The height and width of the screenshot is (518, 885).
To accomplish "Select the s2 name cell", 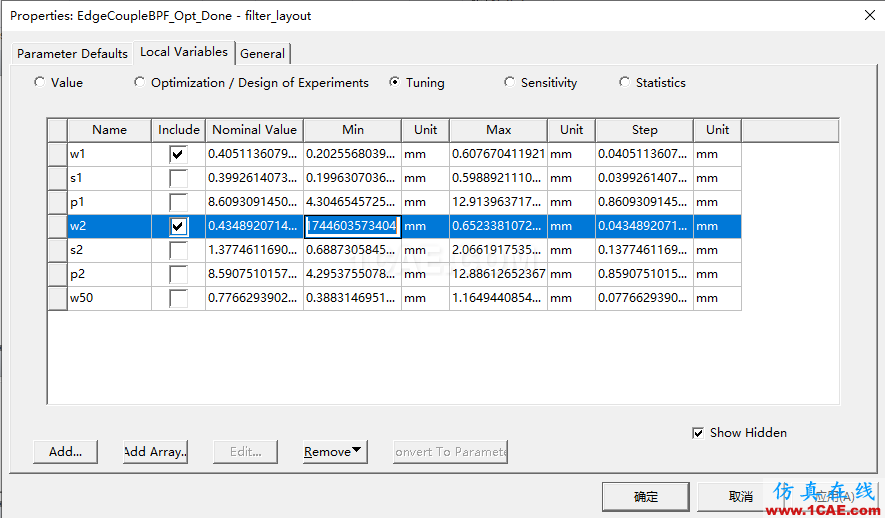I will tap(109, 250).
